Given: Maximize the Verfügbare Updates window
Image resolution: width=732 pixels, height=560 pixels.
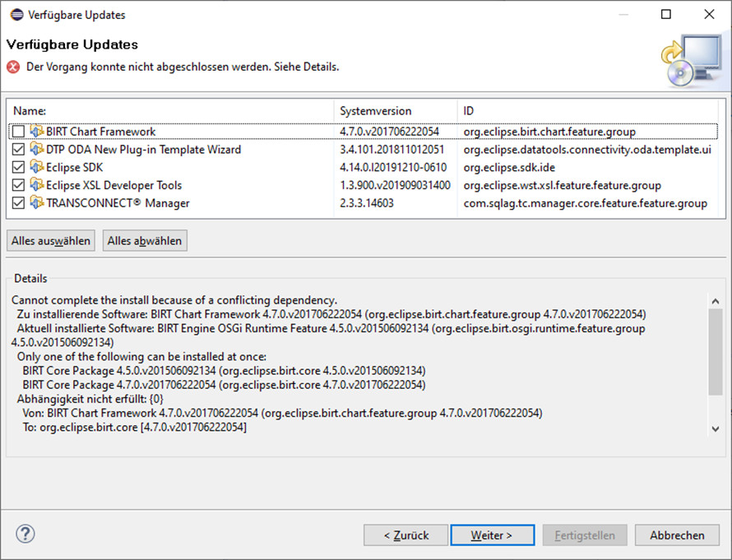Looking at the screenshot, I should coord(666,15).
